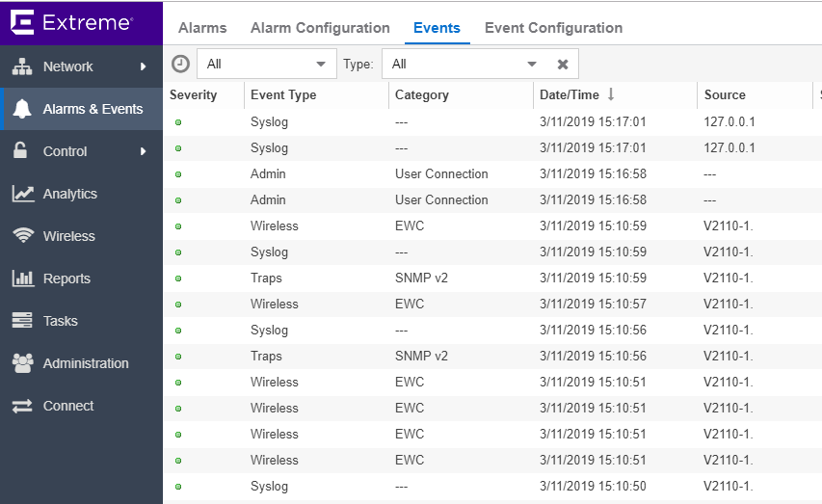This screenshot has width=822, height=504.
Task: Click the Analytics chart icon
Action: point(22,194)
